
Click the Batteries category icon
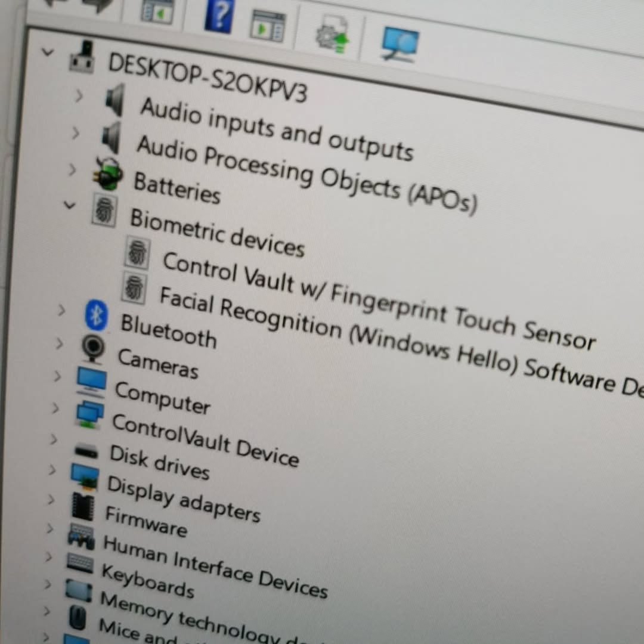(108, 175)
